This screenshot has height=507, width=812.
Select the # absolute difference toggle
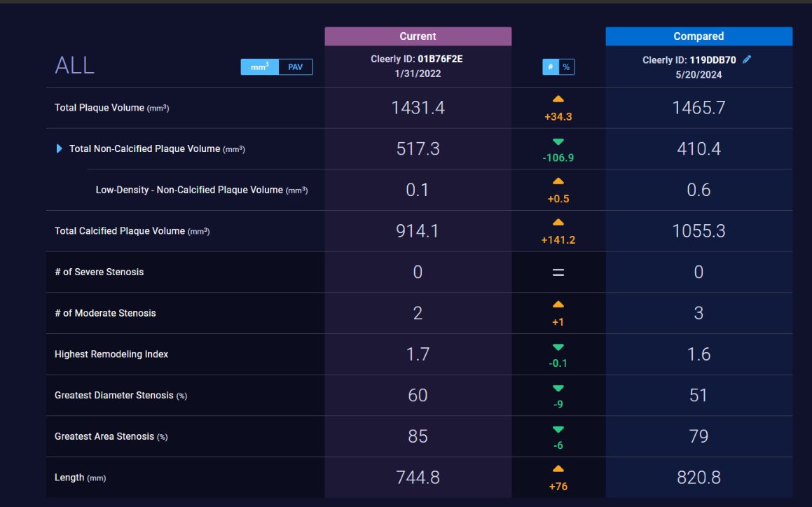(551, 67)
